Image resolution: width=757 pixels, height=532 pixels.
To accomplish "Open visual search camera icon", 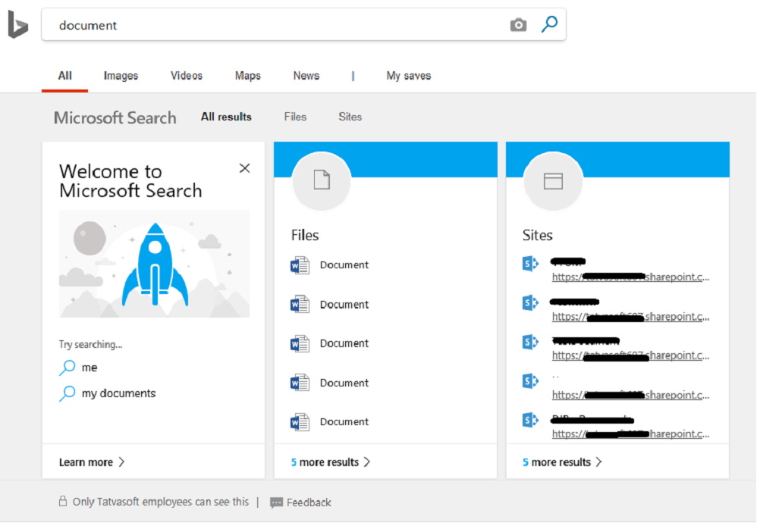I will click(x=518, y=24).
